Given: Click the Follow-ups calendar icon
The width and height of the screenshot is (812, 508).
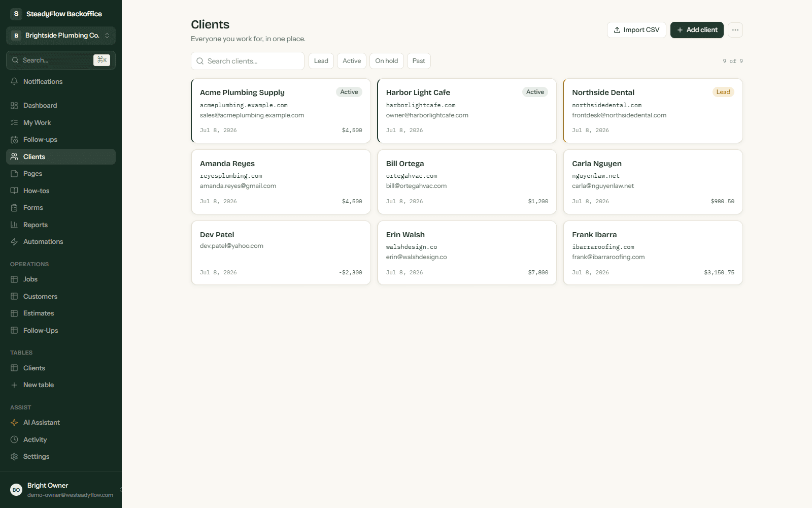Looking at the screenshot, I should click(x=14, y=140).
